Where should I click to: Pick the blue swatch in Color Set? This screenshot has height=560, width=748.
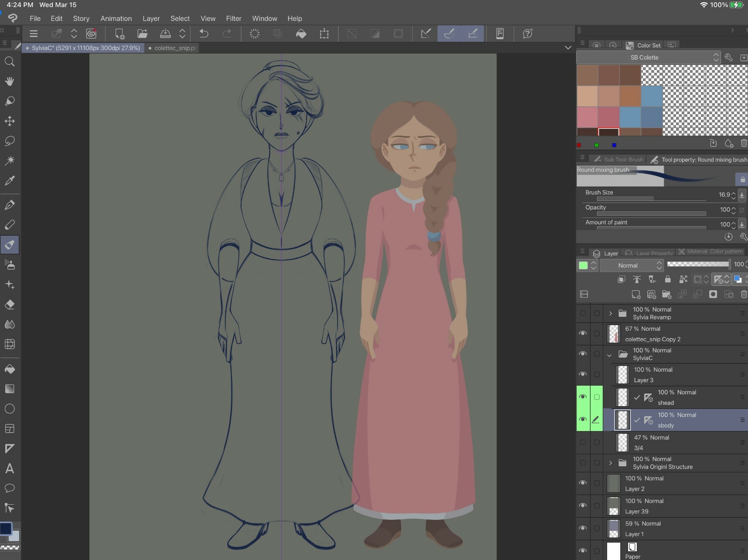point(652,96)
